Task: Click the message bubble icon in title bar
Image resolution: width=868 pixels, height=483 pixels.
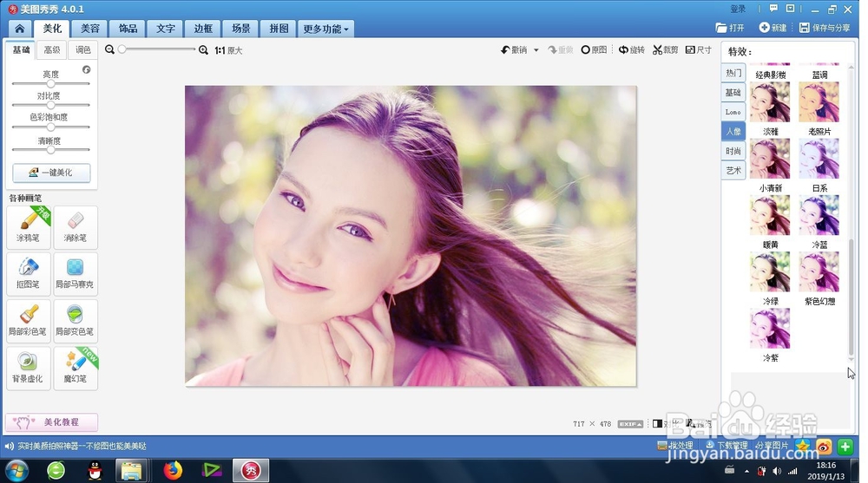Action: (773, 9)
